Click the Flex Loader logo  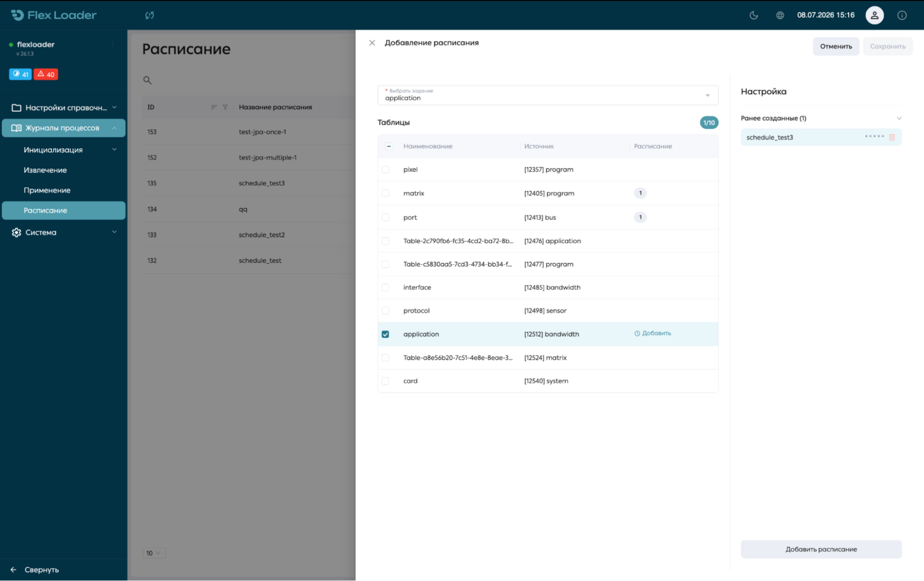tap(53, 15)
